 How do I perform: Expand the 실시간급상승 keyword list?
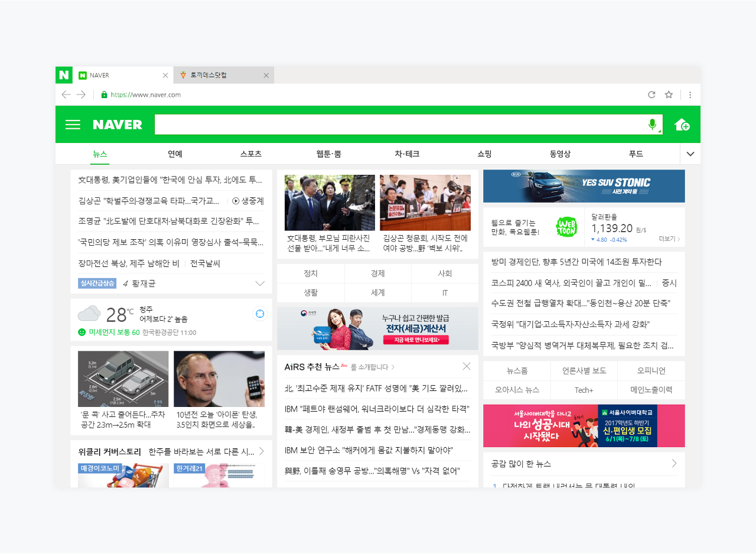coord(260,283)
